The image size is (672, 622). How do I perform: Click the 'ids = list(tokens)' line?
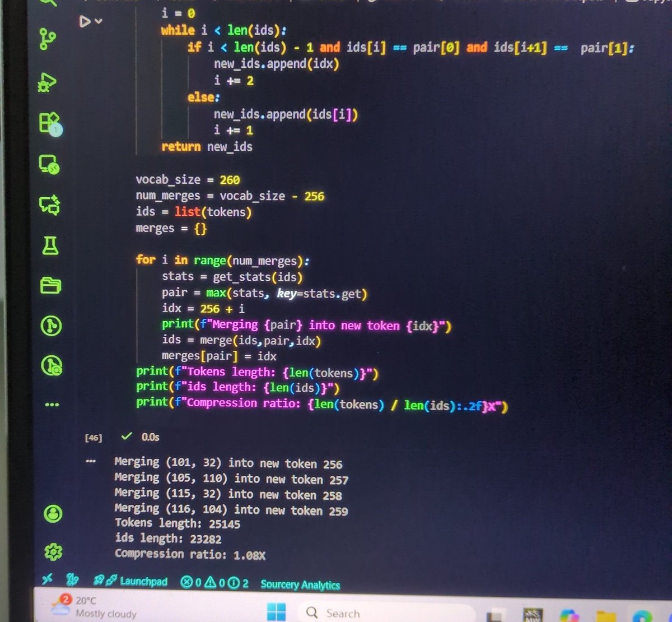point(194,212)
